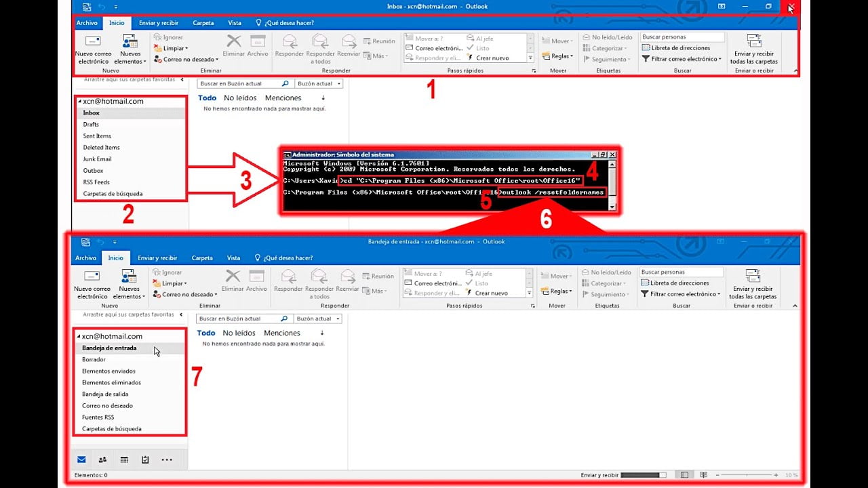The image size is (868, 488).
Task: Click Responder in Bandeja de entrada window ribbon
Action: (288, 281)
